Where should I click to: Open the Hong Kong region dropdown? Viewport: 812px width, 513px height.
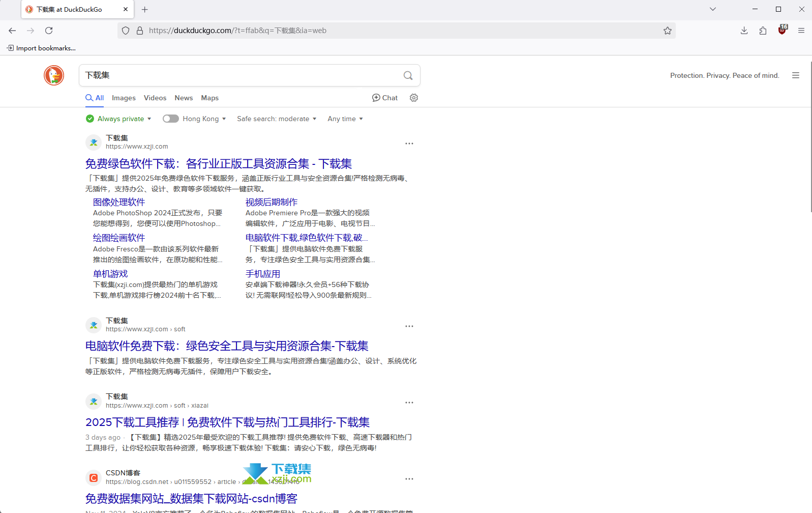(x=204, y=119)
